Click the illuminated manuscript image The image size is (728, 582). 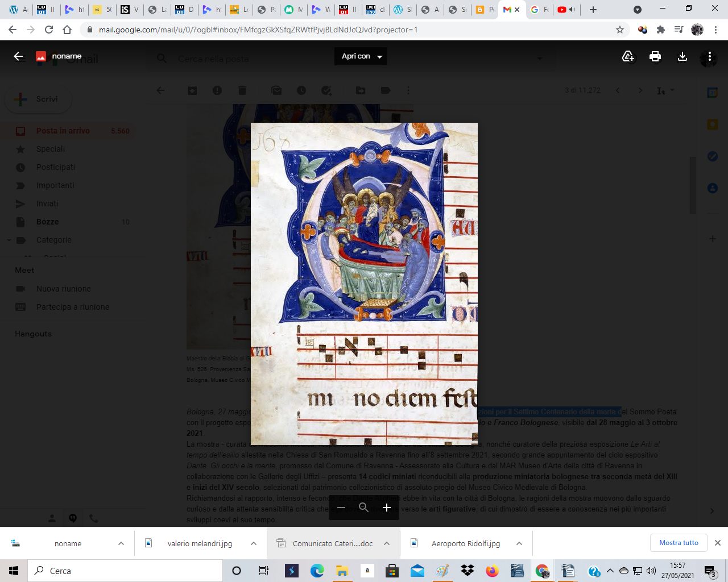[364, 284]
